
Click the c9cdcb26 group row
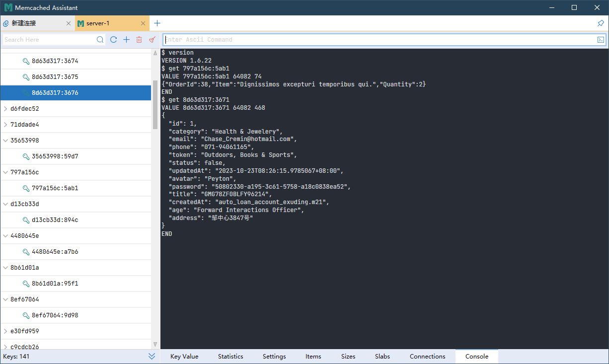[76, 346]
